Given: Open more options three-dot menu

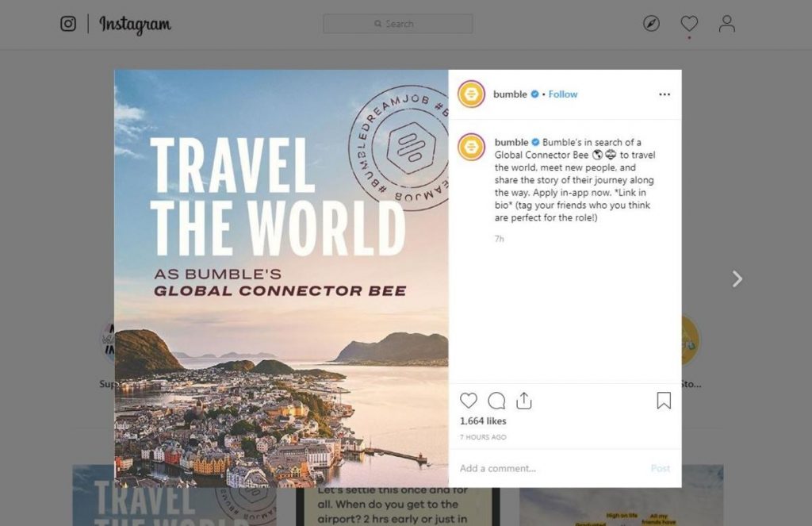Looking at the screenshot, I should 665,94.
